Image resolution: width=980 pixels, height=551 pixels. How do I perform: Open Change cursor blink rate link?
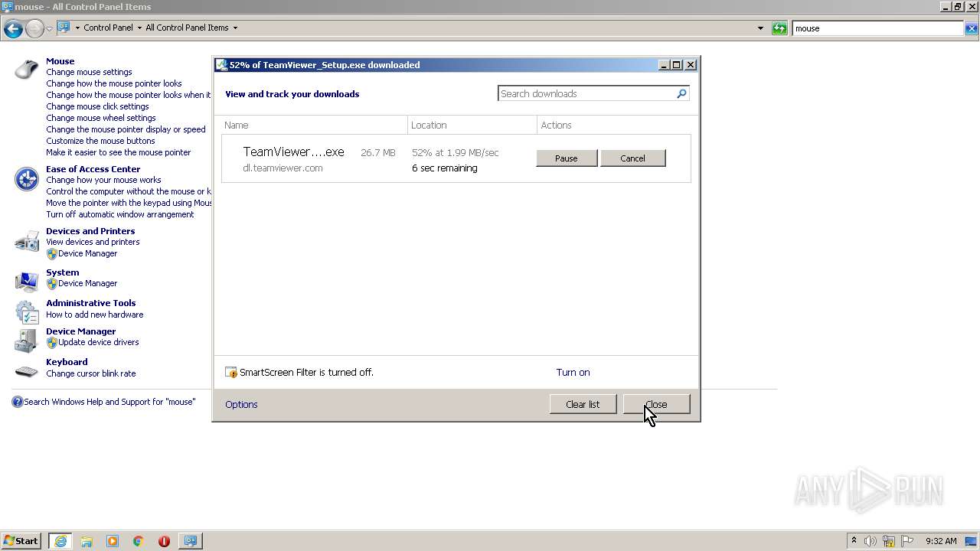[x=90, y=373]
